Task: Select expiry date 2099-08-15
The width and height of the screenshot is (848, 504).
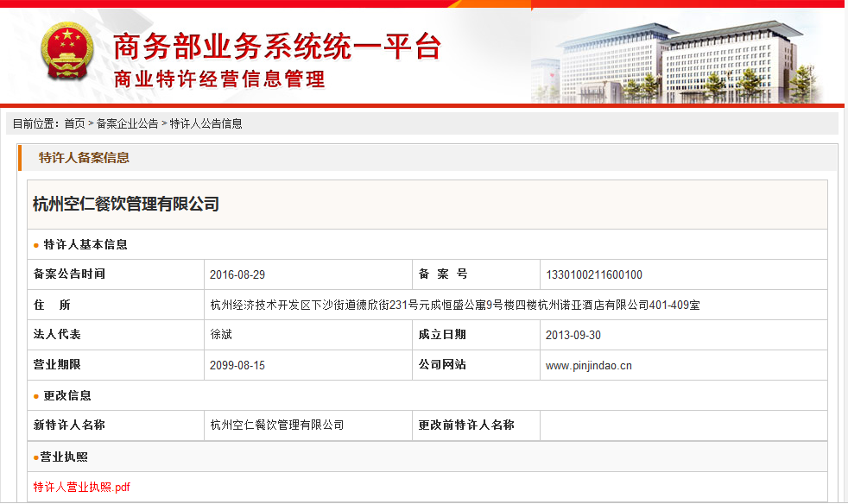Action: coord(237,366)
